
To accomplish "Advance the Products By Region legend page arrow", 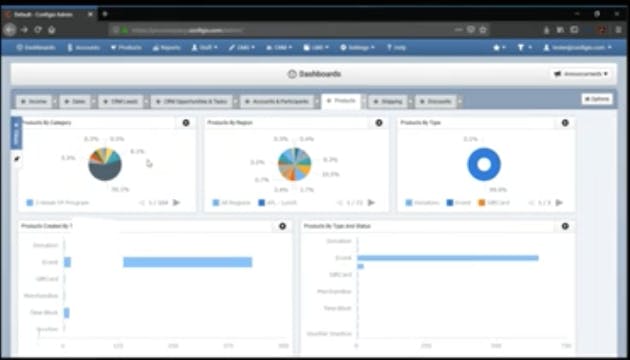I will tap(371, 203).
